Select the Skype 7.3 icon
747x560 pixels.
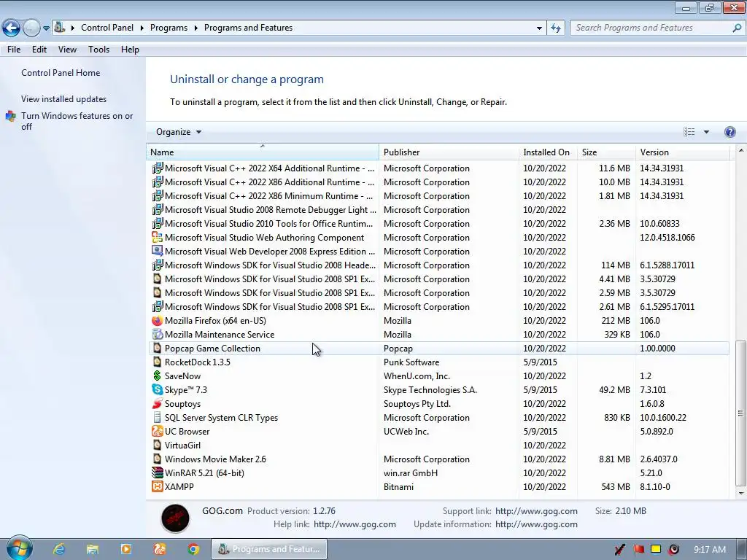tap(157, 389)
